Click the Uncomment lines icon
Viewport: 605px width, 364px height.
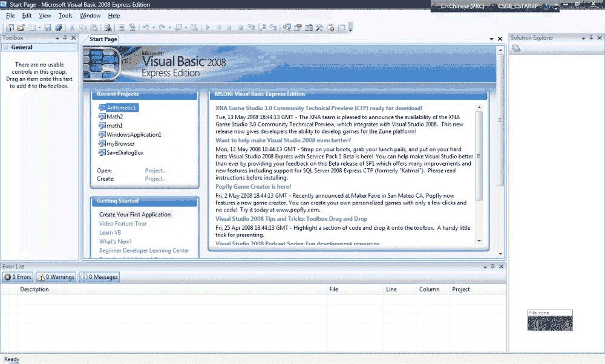tap(132, 27)
